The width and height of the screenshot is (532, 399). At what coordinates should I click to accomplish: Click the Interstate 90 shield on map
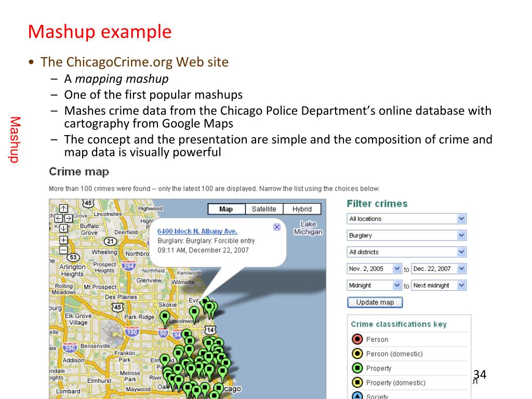163,333
